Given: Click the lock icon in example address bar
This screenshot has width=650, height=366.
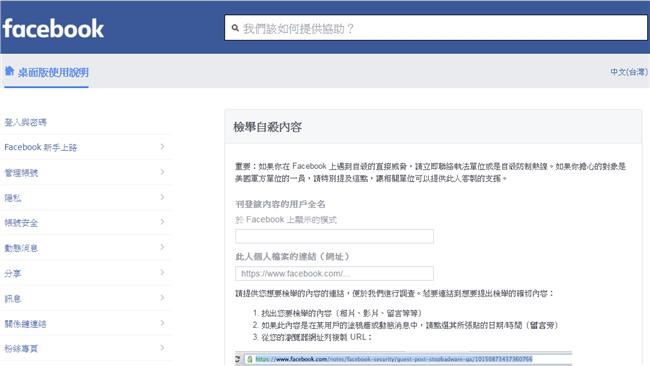Looking at the screenshot, I should 250,359.
